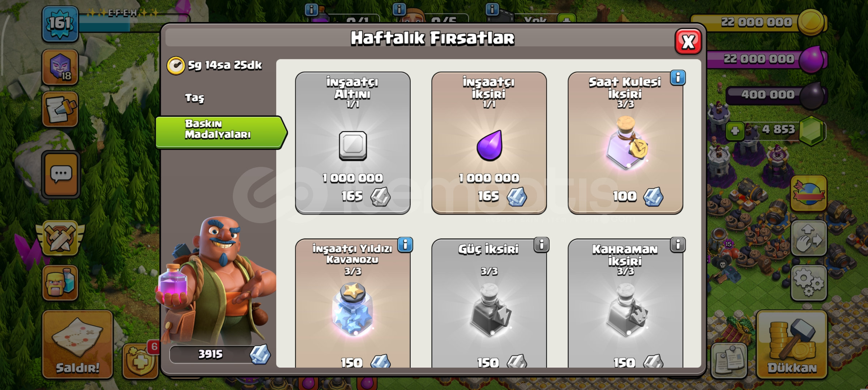The height and width of the screenshot is (390, 868).
Task: Show info for Saat Kulesi İksiri
Action: click(x=678, y=77)
